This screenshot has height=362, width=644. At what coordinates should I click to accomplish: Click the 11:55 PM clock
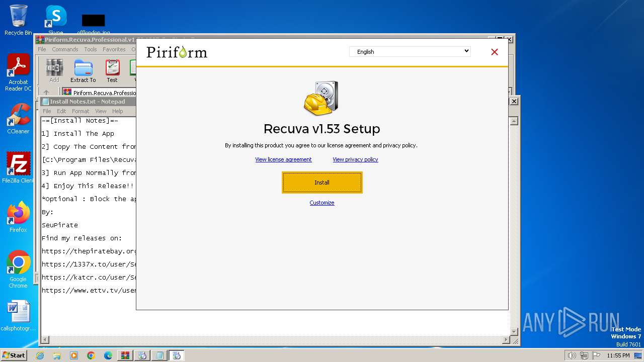tap(618, 355)
